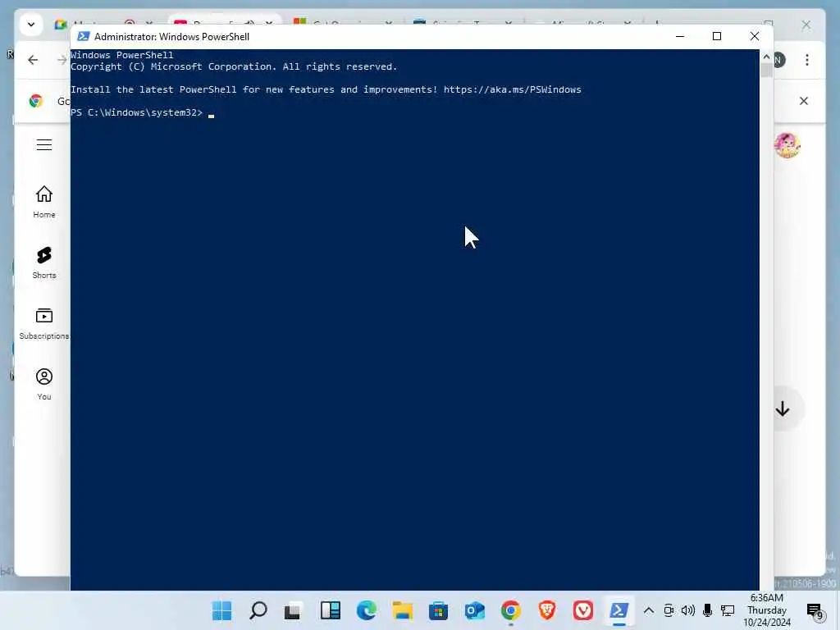Open the clock and date flyout
This screenshot has width=840, height=630.
[x=767, y=610]
